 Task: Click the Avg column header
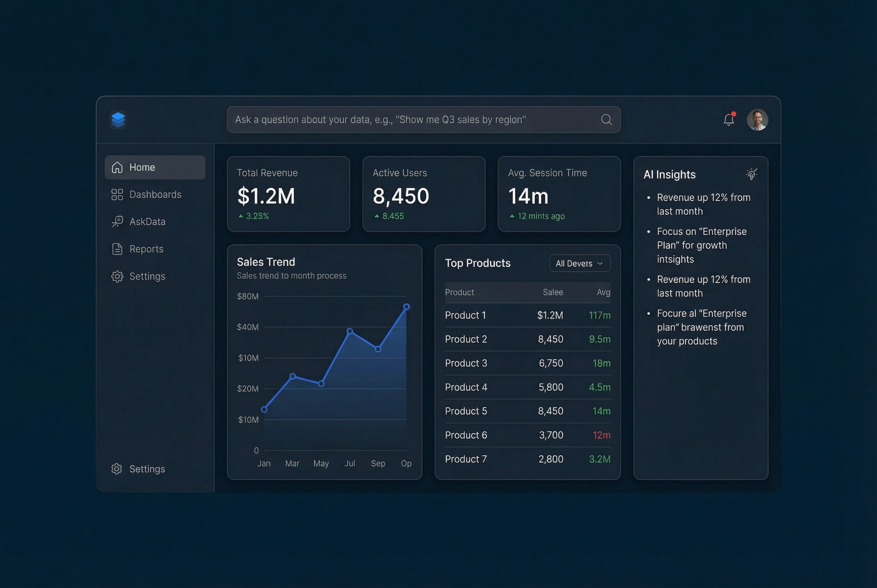603,292
